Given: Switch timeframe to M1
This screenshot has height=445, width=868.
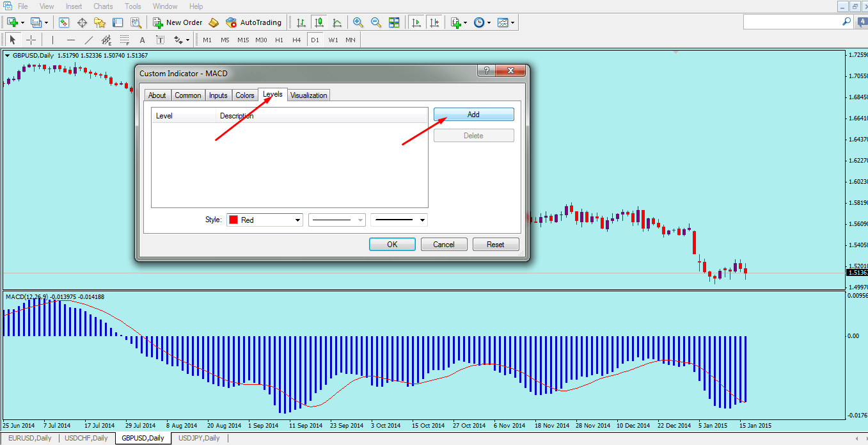Looking at the screenshot, I should coord(207,40).
